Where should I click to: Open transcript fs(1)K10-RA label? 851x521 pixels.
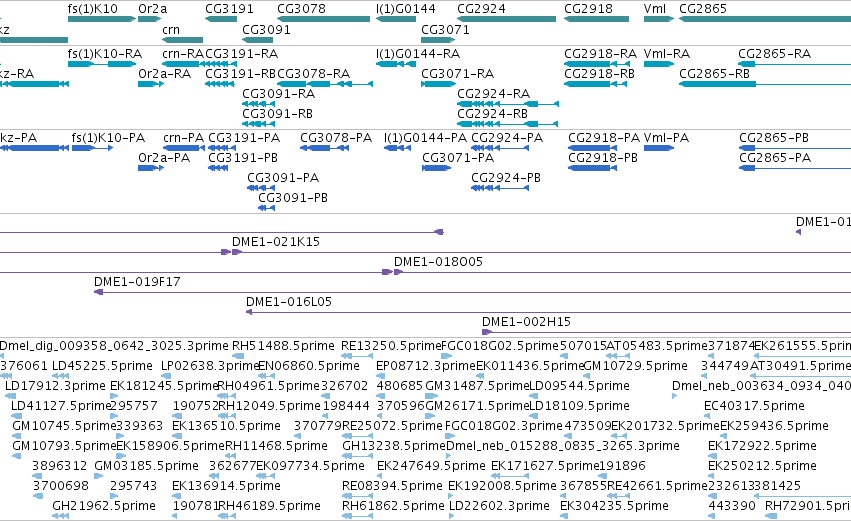[105, 54]
